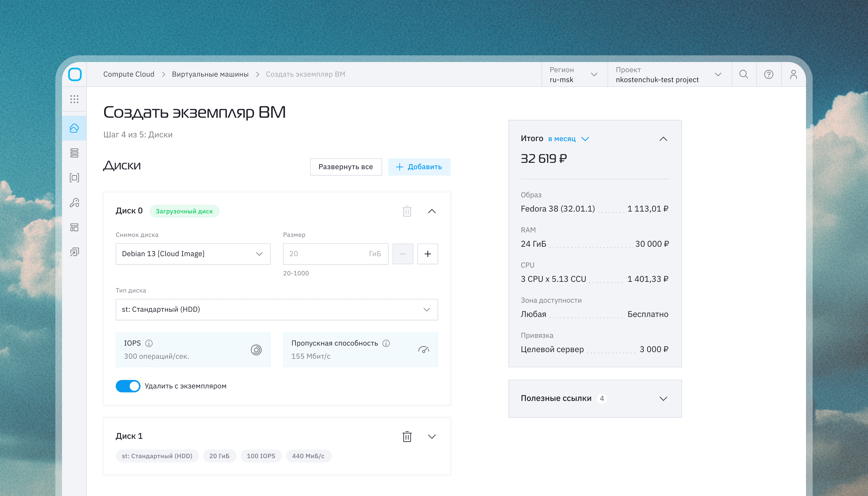Click the 24 ГиБ RAM entry

pyautogui.click(x=533, y=244)
